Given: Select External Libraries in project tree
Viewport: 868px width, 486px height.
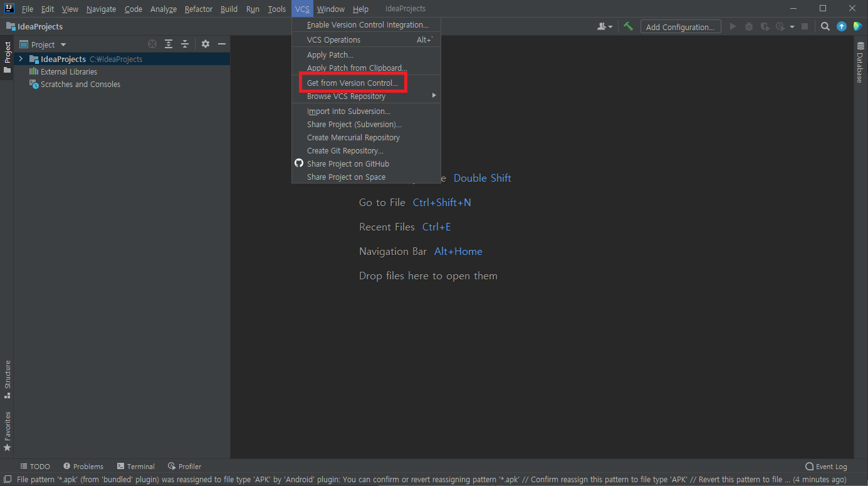Looking at the screenshot, I should pyautogui.click(x=69, y=71).
